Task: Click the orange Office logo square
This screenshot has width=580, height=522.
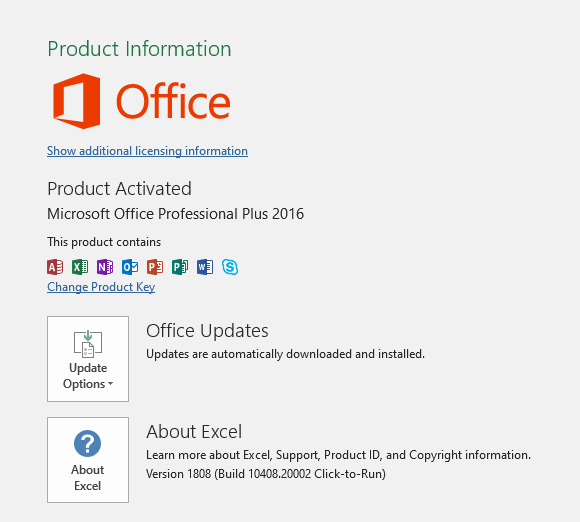Action: click(77, 101)
